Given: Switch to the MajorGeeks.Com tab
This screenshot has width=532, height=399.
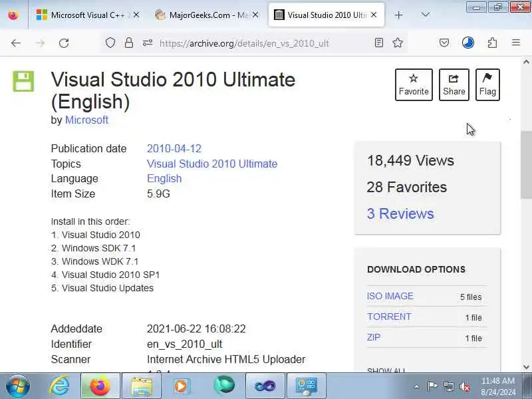Looking at the screenshot, I should (x=206, y=15).
